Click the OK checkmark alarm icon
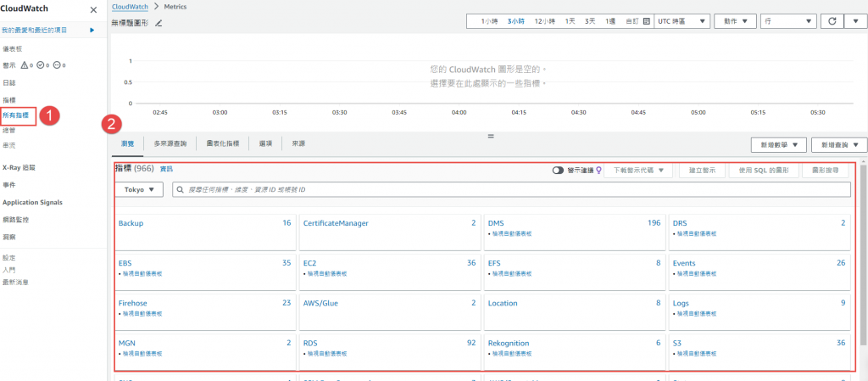Image resolution: width=868 pixels, height=381 pixels. tap(41, 65)
